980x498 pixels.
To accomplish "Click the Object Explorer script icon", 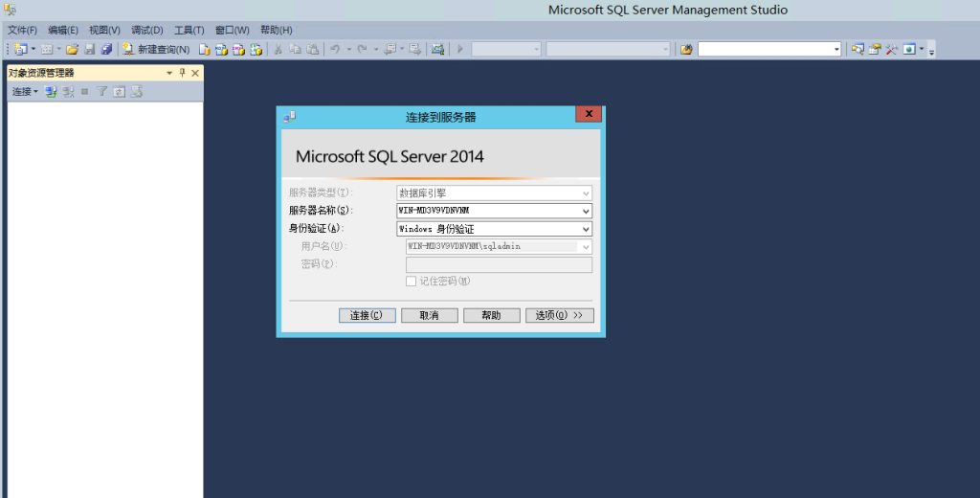I will [x=136, y=91].
